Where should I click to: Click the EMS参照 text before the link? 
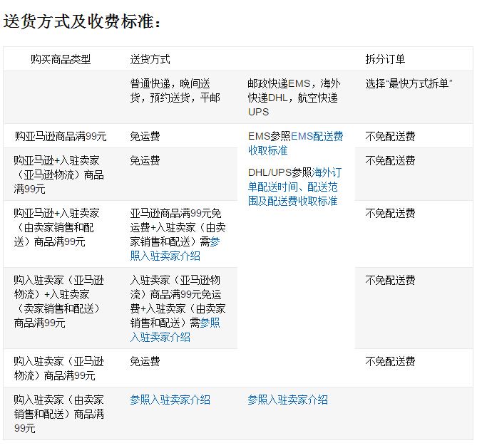pyautogui.click(x=270, y=136)
